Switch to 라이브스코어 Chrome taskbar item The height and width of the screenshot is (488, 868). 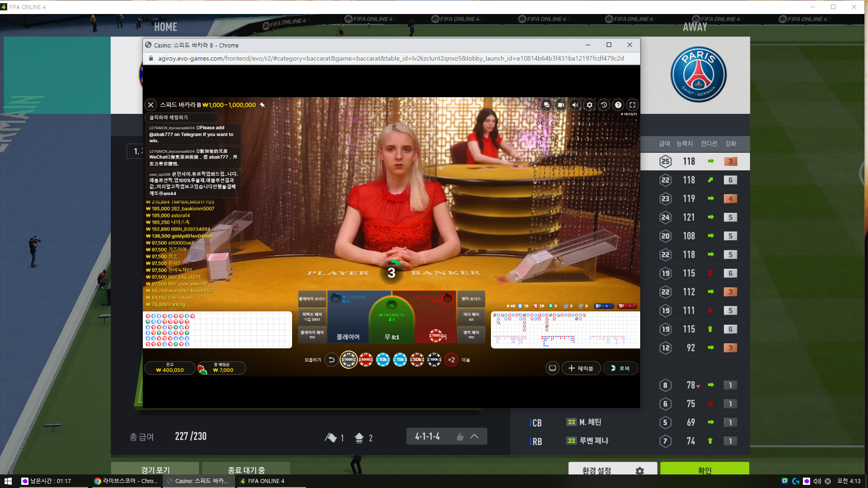click(x=126, y=481)
